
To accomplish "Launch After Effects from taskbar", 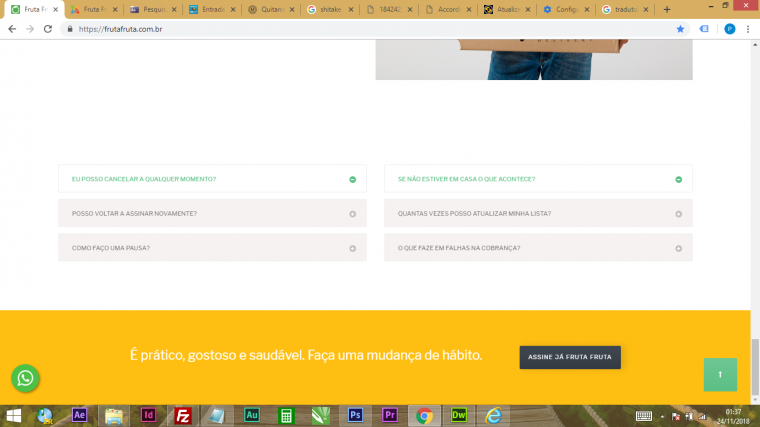I will 79,415.
